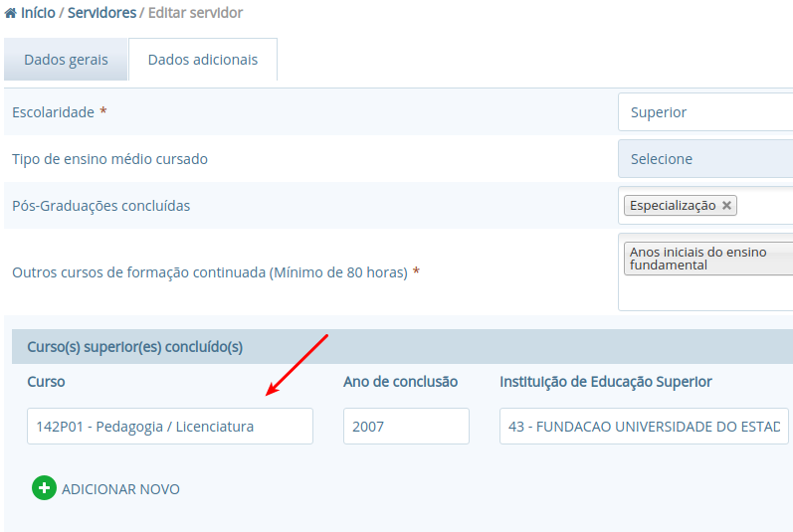Expand the Tipo de ensino médio dropdown
The height and width of the screenshot is (532, 793).
tap(706, 159)
